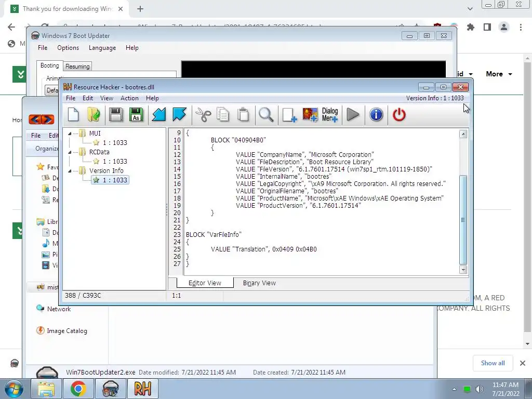Viewport: 532px width, 399px height.
Task: Click the Copy icon in toolbar
Action: tap(223, 115)
